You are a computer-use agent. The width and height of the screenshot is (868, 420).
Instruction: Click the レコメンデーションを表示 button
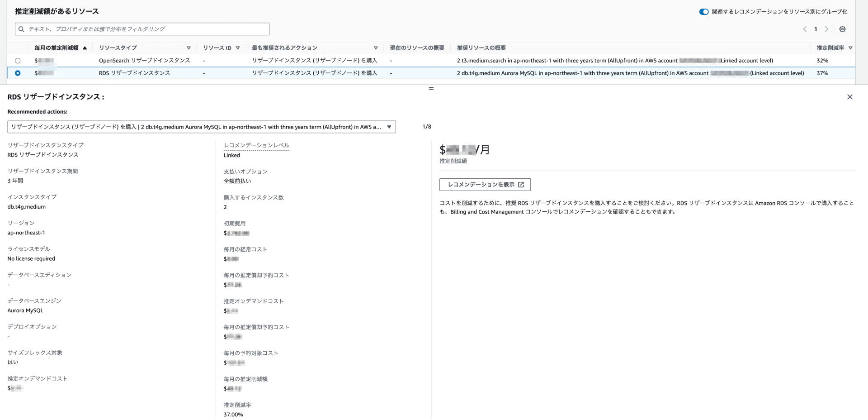(x=485, y=185)
